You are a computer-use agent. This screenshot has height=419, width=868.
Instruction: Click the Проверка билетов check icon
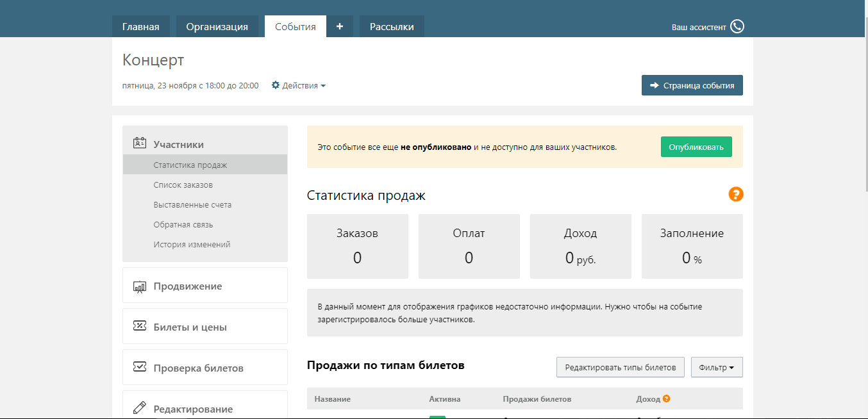pos(140,367)
